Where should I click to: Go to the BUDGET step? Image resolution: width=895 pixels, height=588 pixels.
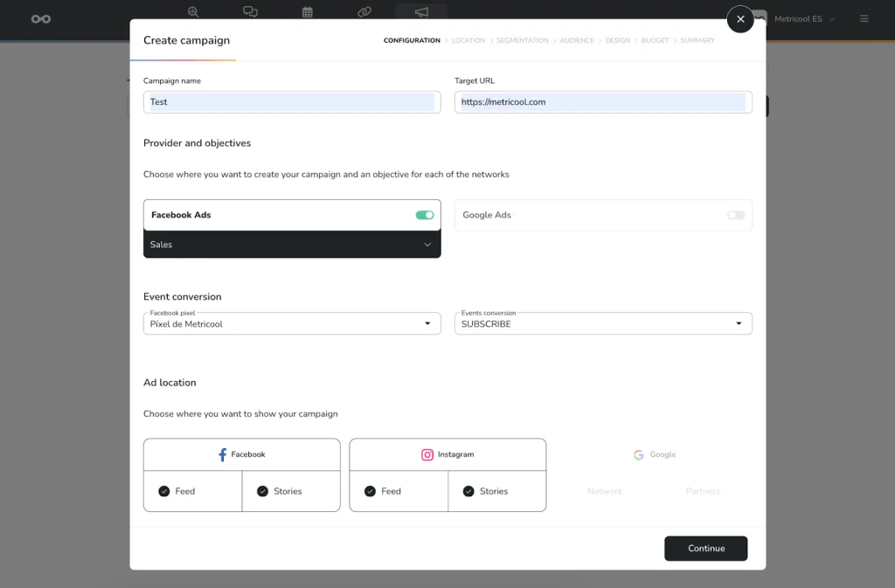click(x=655, y=40)
